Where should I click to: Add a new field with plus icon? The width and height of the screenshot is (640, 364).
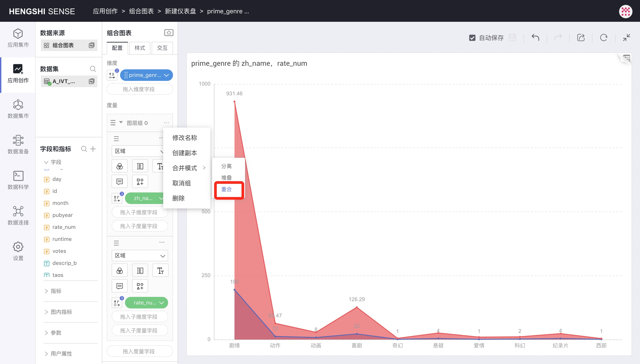click(93, 149)
